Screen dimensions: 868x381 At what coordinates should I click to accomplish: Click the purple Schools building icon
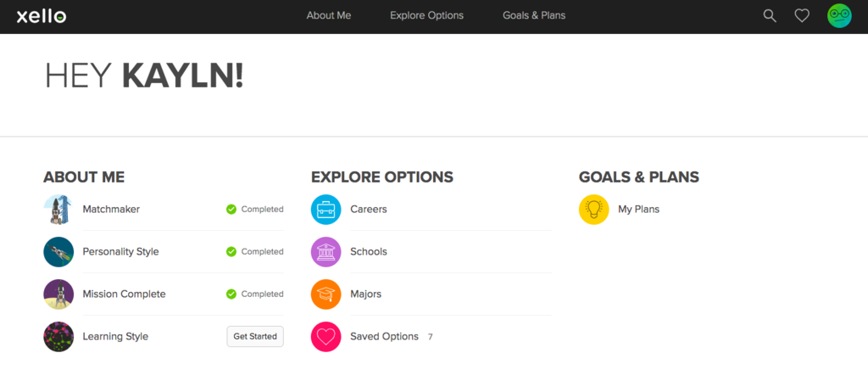pos(326,252)
